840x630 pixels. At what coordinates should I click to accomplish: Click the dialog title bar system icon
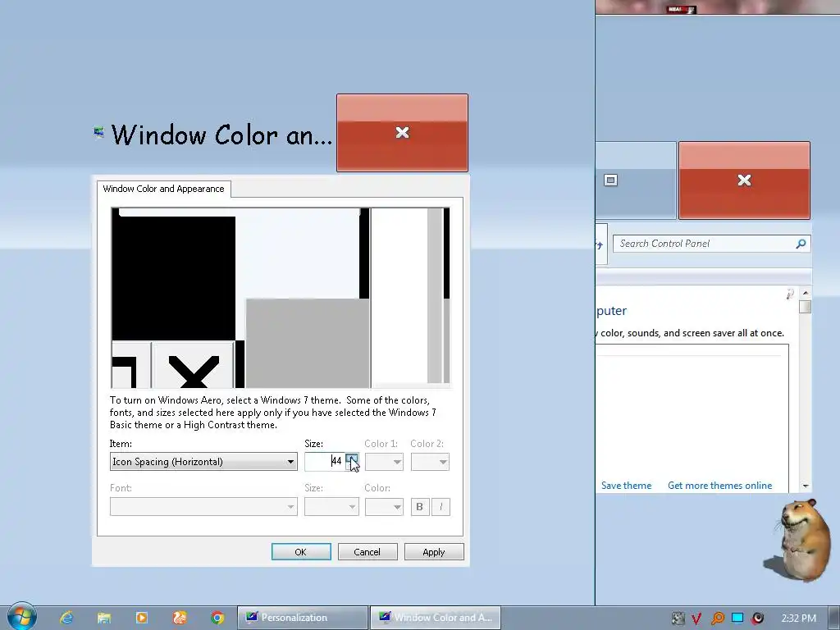pos(98,132)
